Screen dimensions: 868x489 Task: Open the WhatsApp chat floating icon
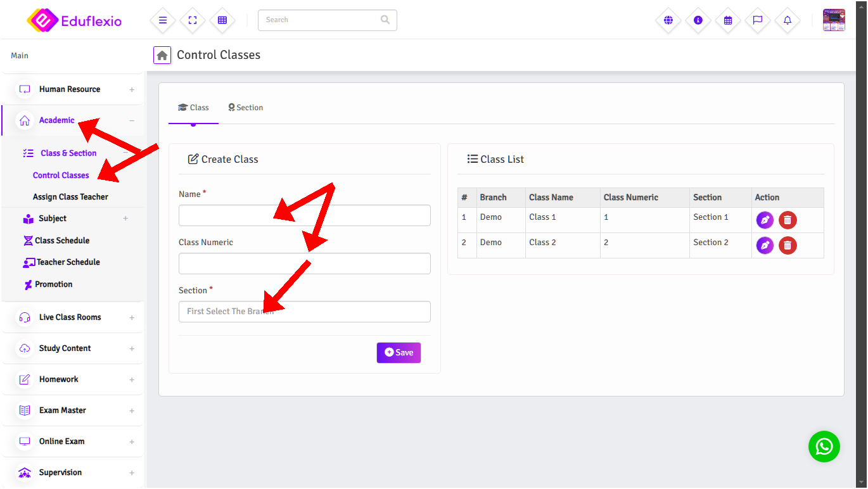click(824, 447)
